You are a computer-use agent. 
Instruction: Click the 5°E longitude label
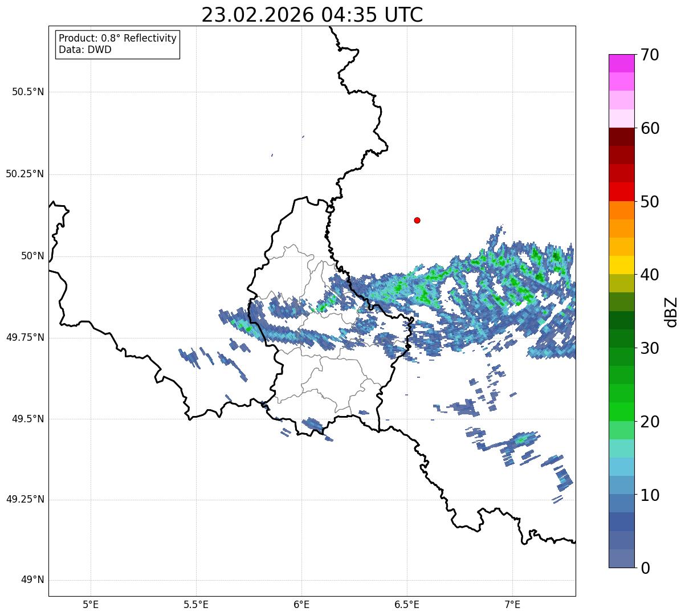coord(91,605)
